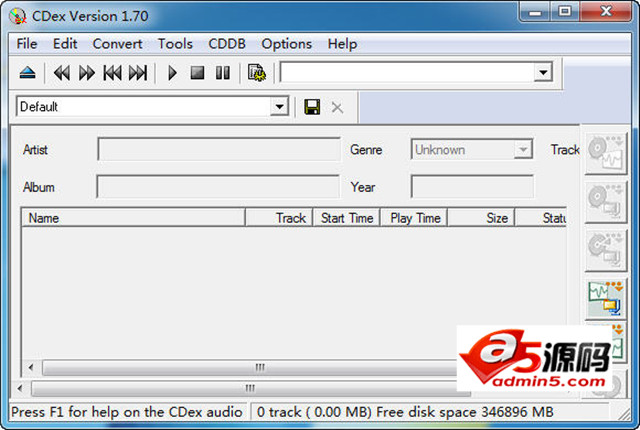Click the CDex application icon in title bar
Screen dimensions: 640x430
18,16
